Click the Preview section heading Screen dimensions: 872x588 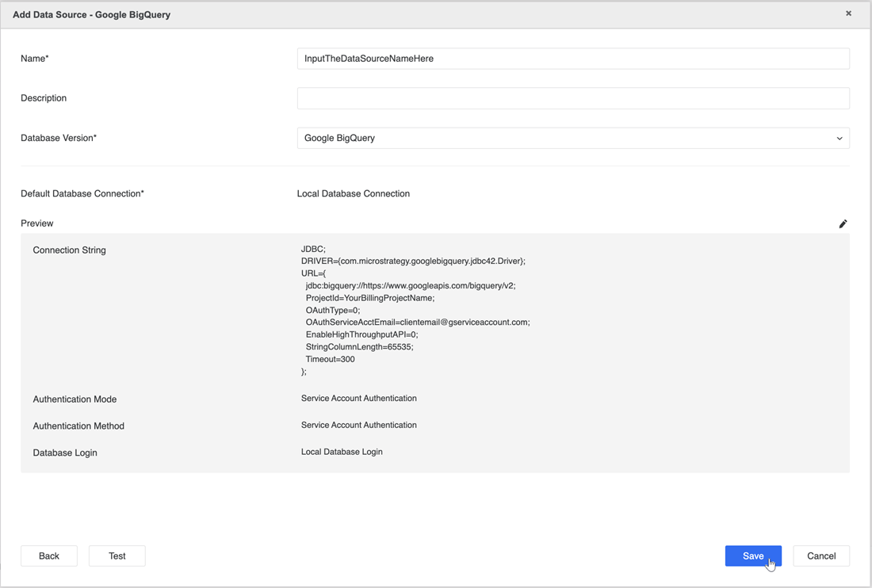37,223
